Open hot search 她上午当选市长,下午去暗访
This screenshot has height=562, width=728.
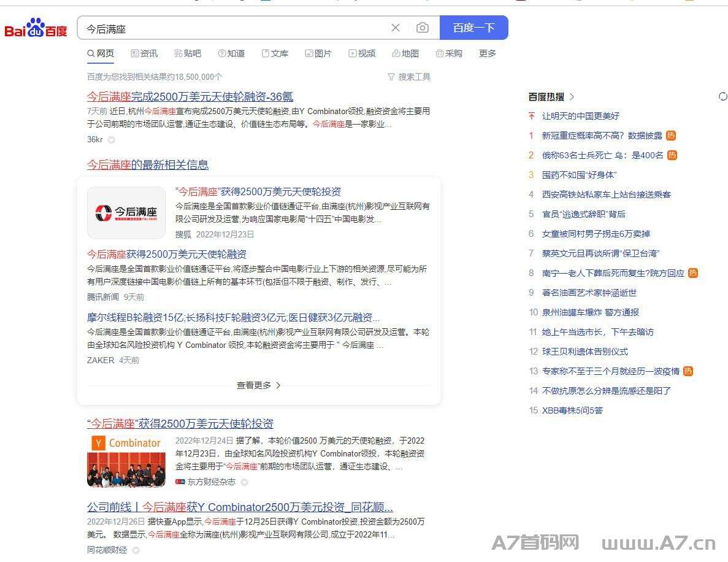598,332
